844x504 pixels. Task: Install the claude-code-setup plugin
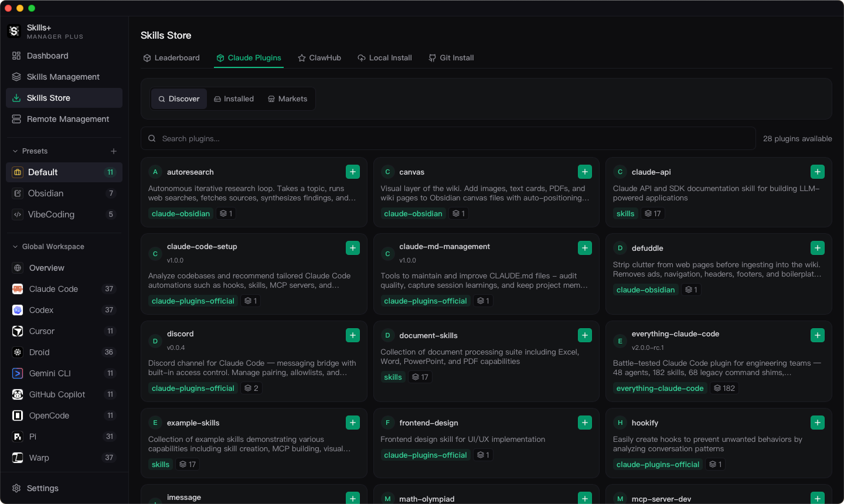point(353,248)
